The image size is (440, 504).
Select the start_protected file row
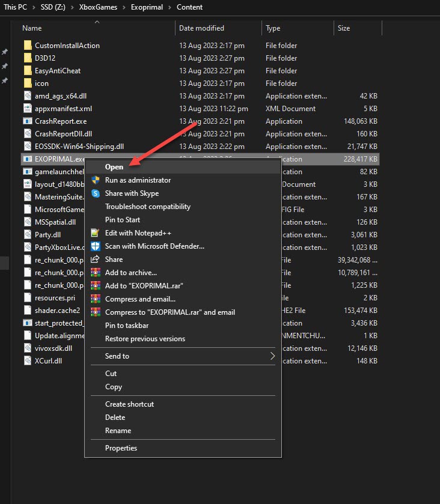coord(200,323)
